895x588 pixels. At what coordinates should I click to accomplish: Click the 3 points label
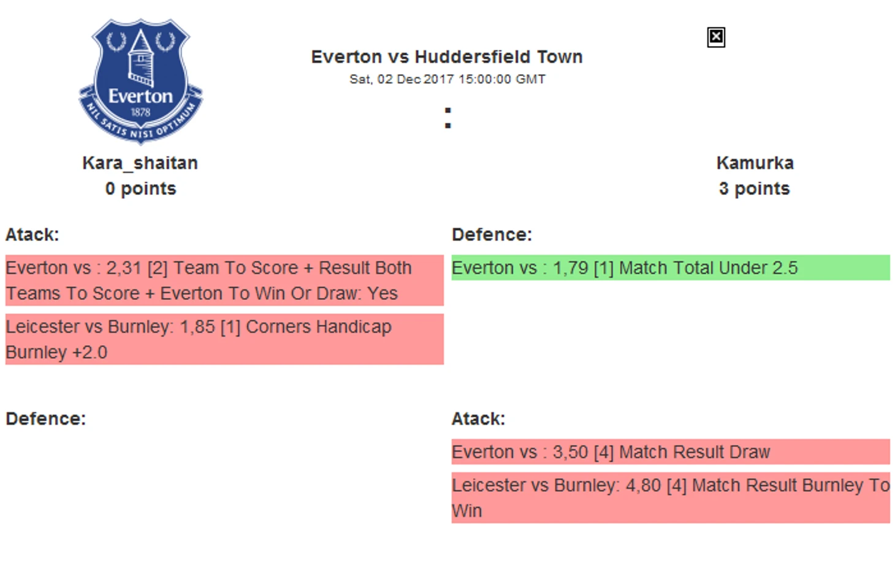pyautogui.click(x=754, y=189)
